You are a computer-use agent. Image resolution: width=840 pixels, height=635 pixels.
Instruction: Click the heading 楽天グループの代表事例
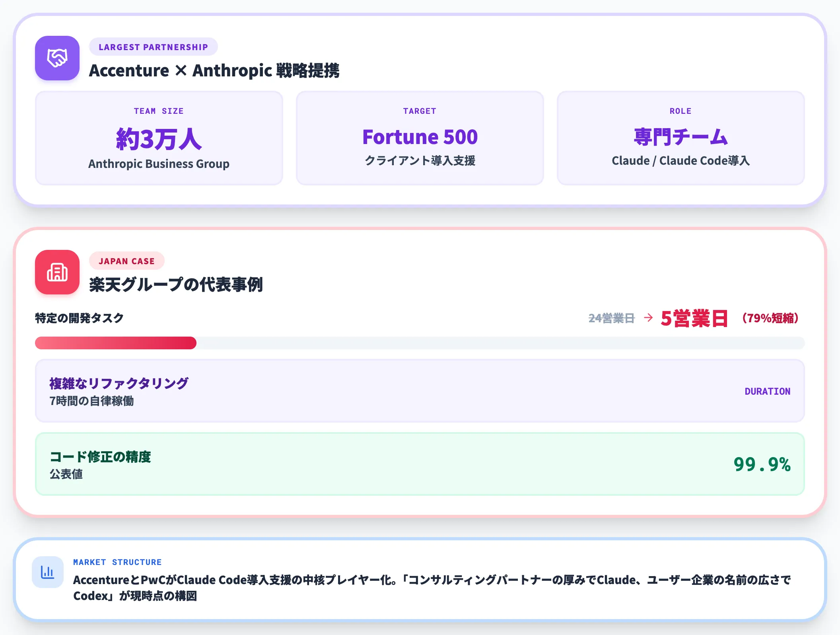tap(176, 284)
